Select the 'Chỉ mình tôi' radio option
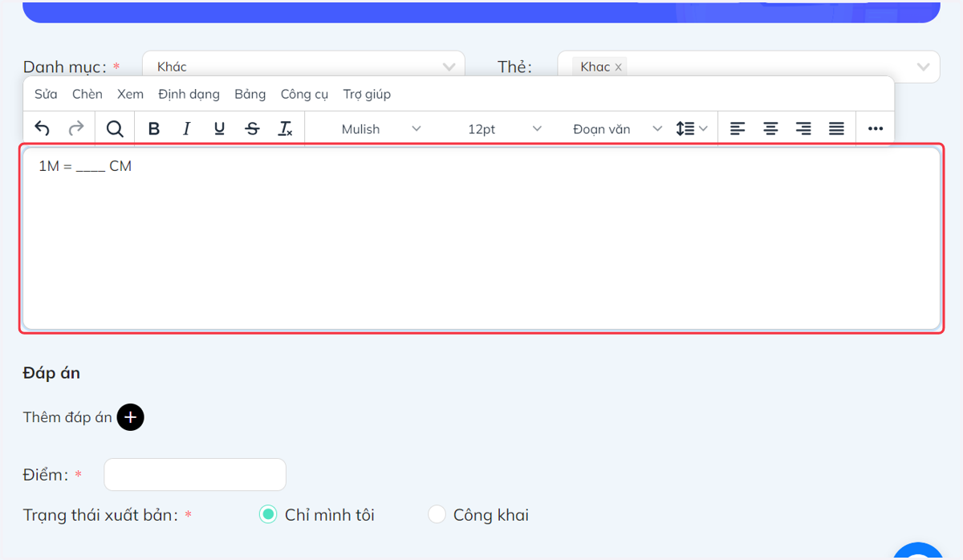Viewport: 963px width, 560px height. point(268,514)
